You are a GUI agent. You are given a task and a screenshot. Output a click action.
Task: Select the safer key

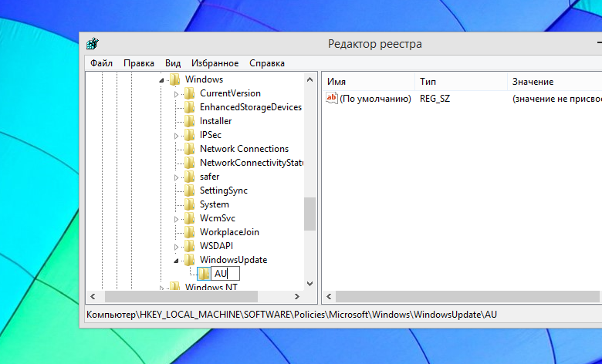coord(210,177)
